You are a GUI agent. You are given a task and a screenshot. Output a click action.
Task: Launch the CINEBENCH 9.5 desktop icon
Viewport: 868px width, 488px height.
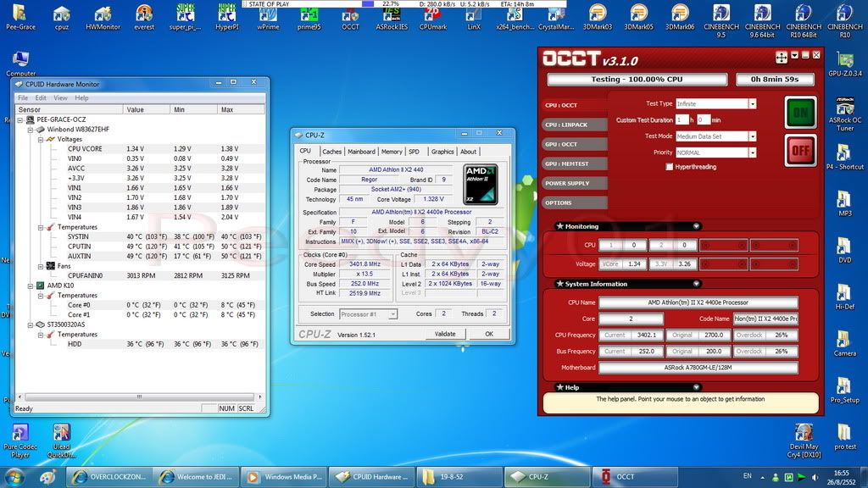[x=721, y=20]
